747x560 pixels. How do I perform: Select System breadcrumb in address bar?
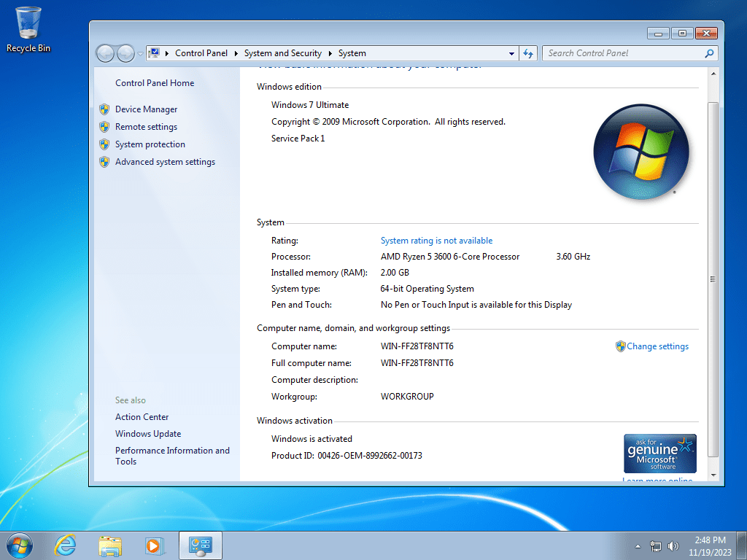[x=352, y=53]
